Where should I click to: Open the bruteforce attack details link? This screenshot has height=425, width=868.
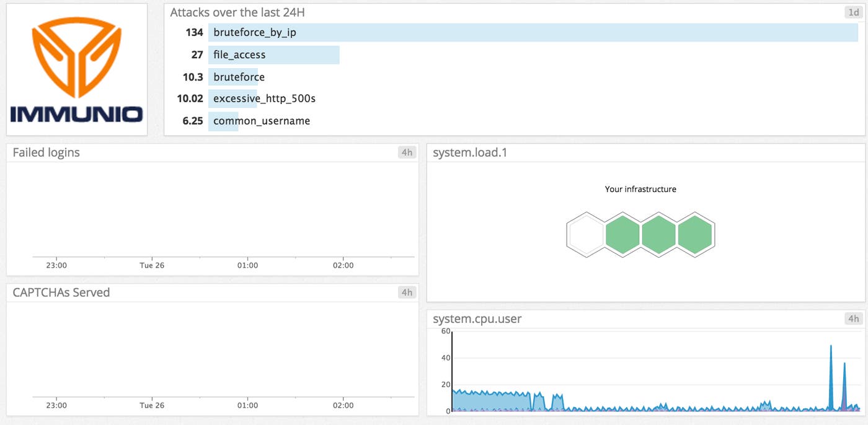239,77
